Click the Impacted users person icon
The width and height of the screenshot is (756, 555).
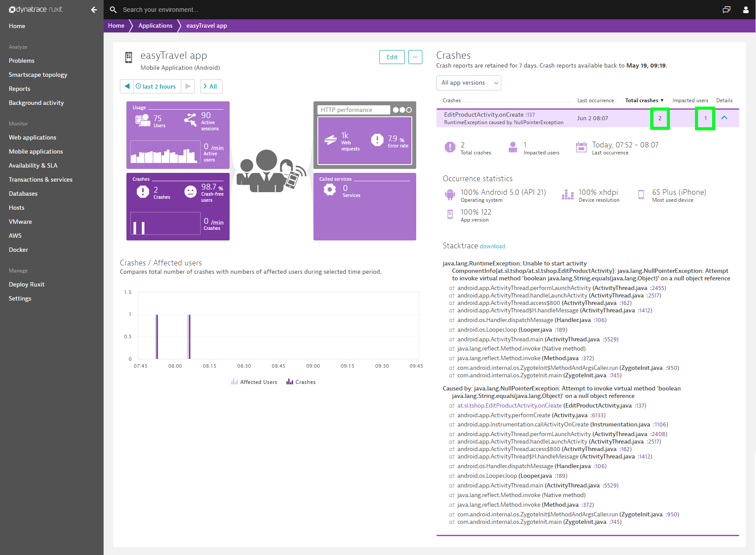[x=513, y=147]
